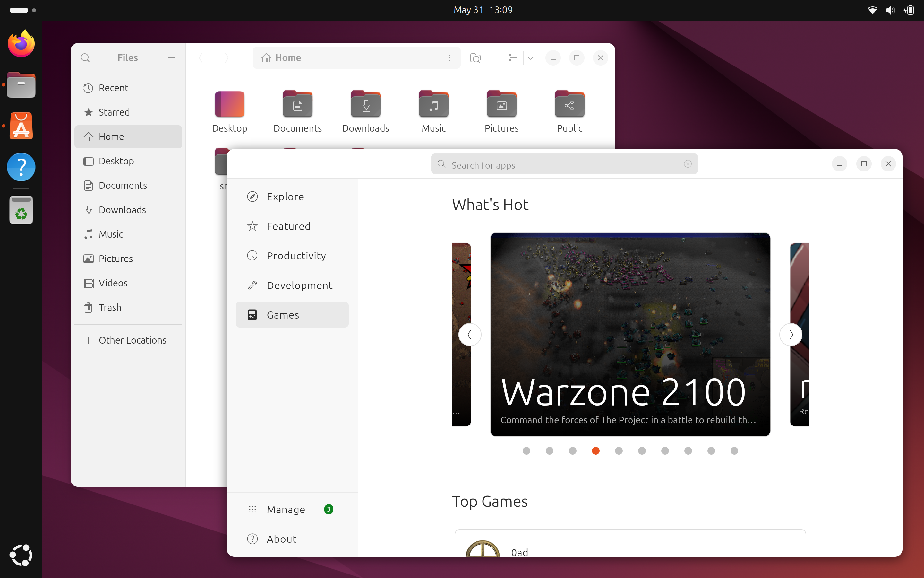Open Other Locations in the Files sidebar
The height and width of the screenshot is (578, 924).
128,340
